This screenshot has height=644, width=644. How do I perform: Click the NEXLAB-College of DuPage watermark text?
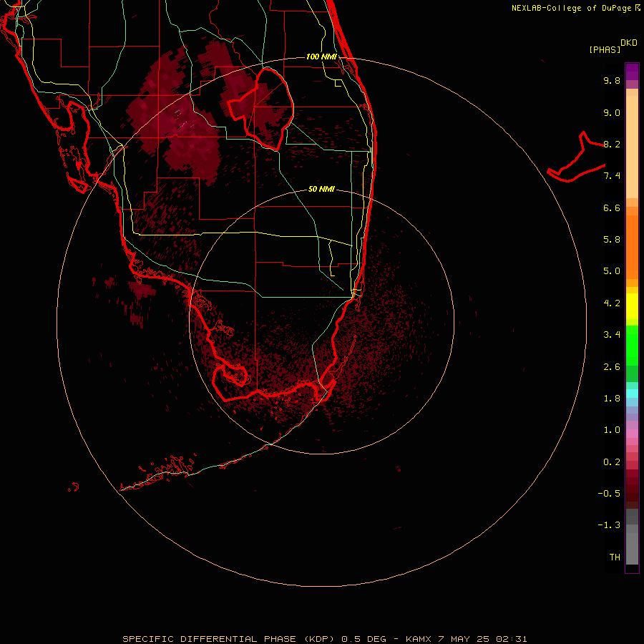coord(575,8)
